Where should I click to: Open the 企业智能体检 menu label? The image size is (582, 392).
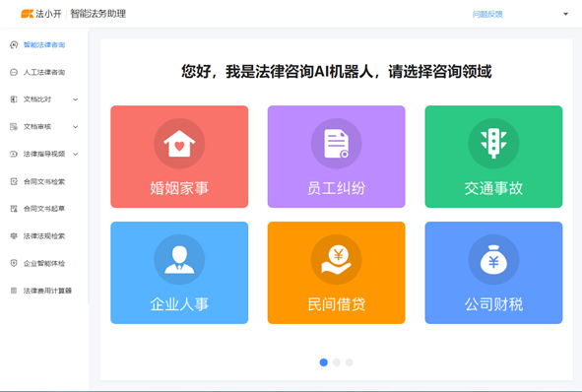coord(44,263)
